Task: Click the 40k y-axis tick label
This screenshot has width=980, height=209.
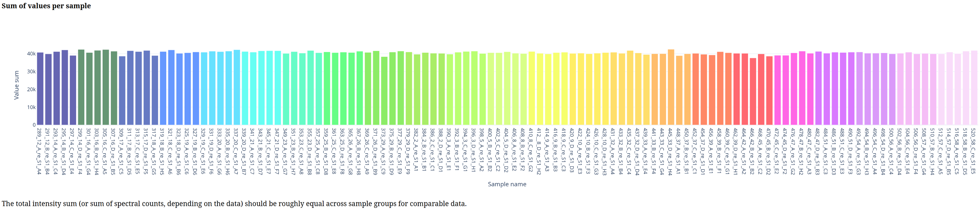Action: pos(31,54)
